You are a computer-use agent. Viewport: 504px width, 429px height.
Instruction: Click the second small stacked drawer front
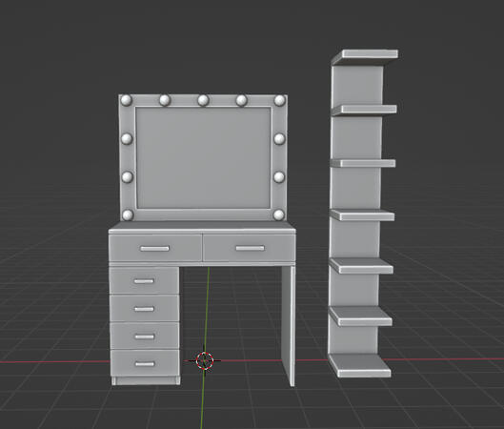coord(144,308)
